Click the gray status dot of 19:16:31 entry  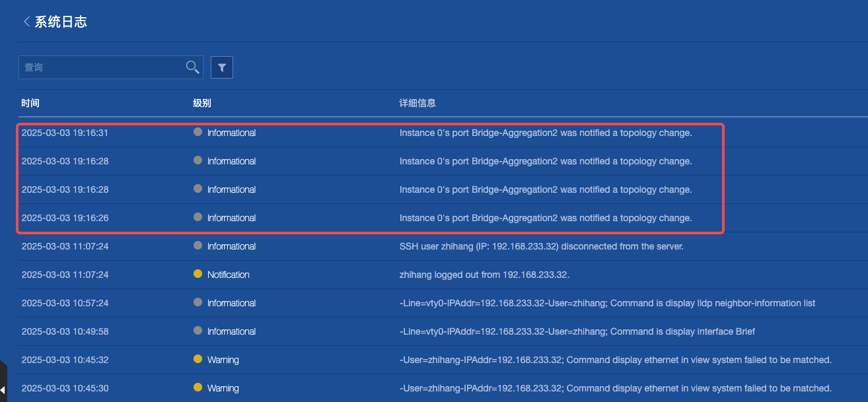click(198, 132)
